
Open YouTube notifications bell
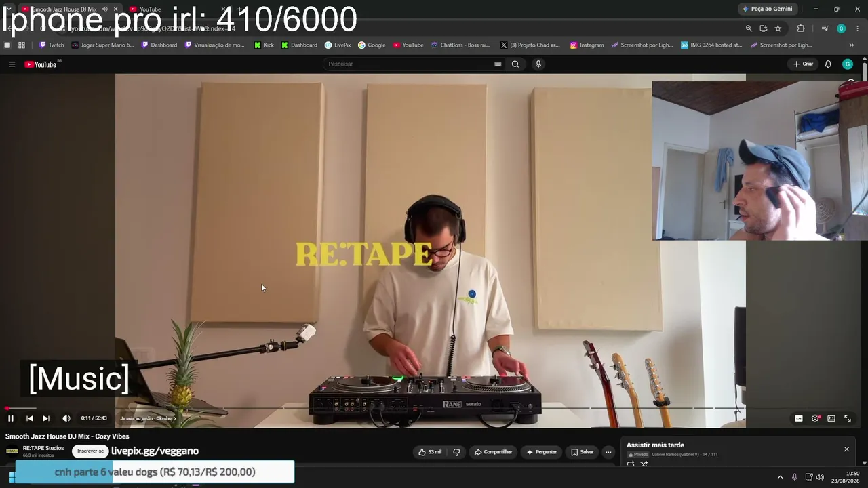[828, 64]
